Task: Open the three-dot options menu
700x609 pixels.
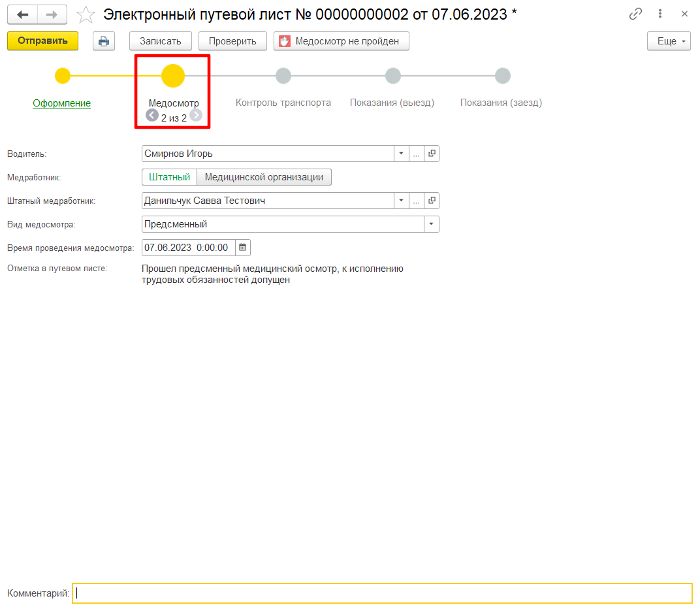Action: [x=660, y=14]
